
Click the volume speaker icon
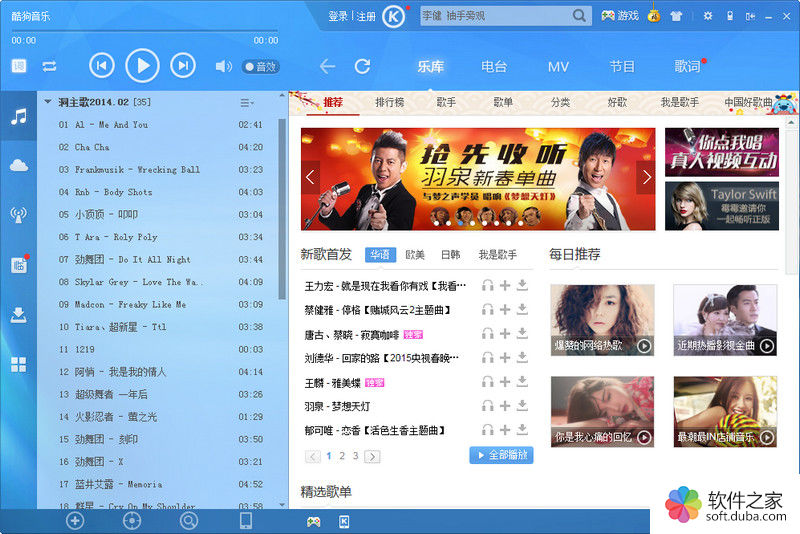(x=223, y=67)
